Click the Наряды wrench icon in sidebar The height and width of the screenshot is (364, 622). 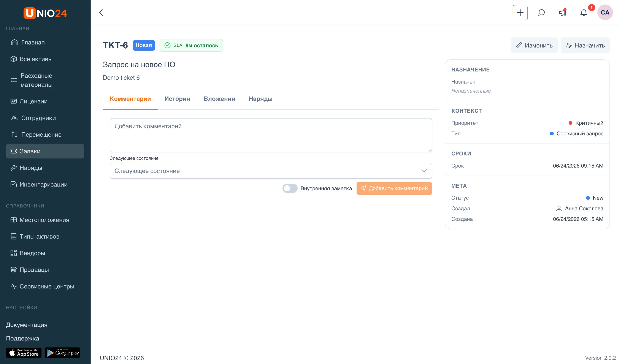(x=14, y=168)
